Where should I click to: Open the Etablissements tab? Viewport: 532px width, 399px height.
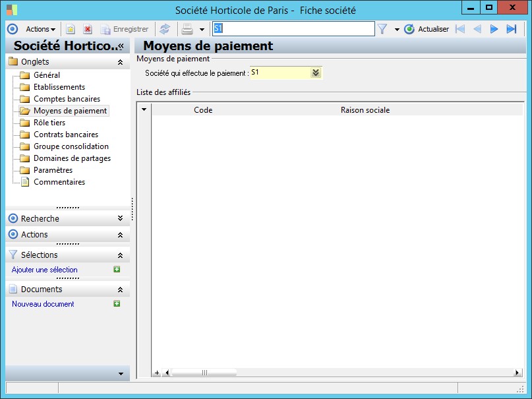coord(59,87)
